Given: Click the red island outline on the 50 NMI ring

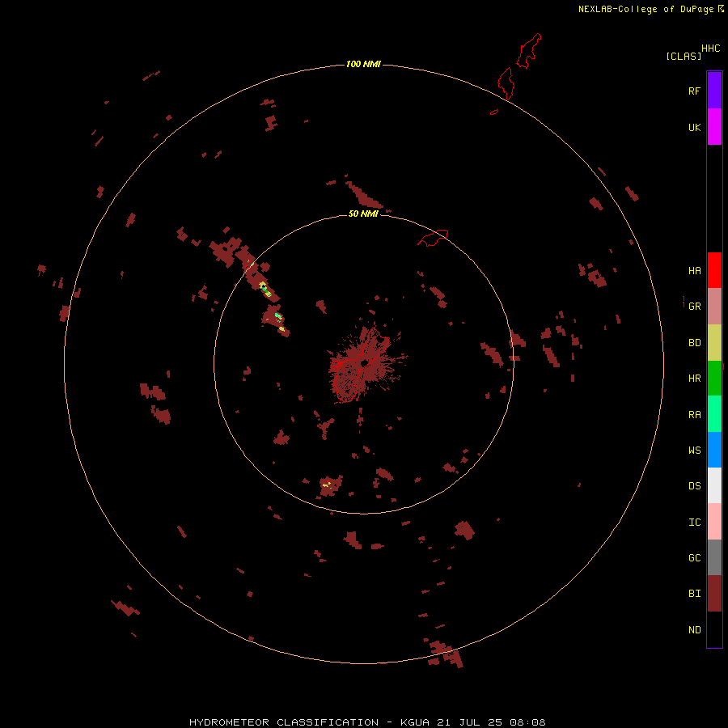Looking at the screenshot, I should click(433, 238).
